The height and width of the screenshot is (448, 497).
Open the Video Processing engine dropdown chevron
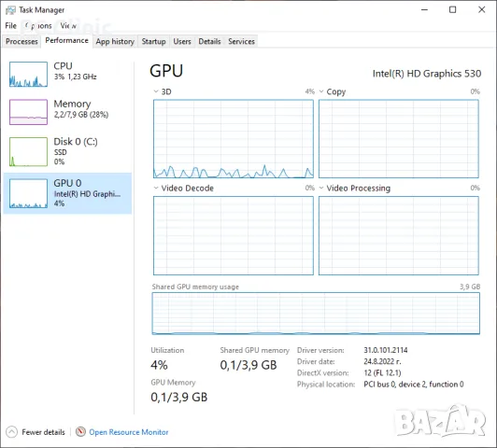(x=321, y=188)
